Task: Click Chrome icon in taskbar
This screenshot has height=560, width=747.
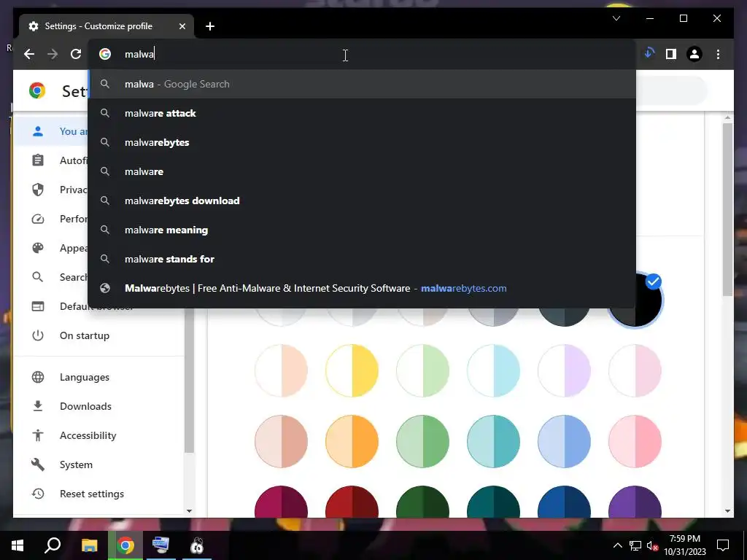Action: point(125,545)
